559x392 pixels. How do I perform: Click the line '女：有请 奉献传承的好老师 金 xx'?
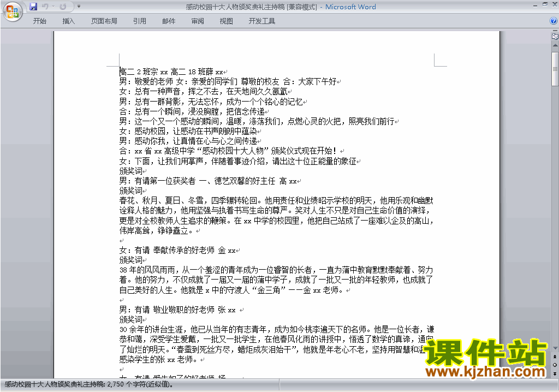[x=180, y=251]
